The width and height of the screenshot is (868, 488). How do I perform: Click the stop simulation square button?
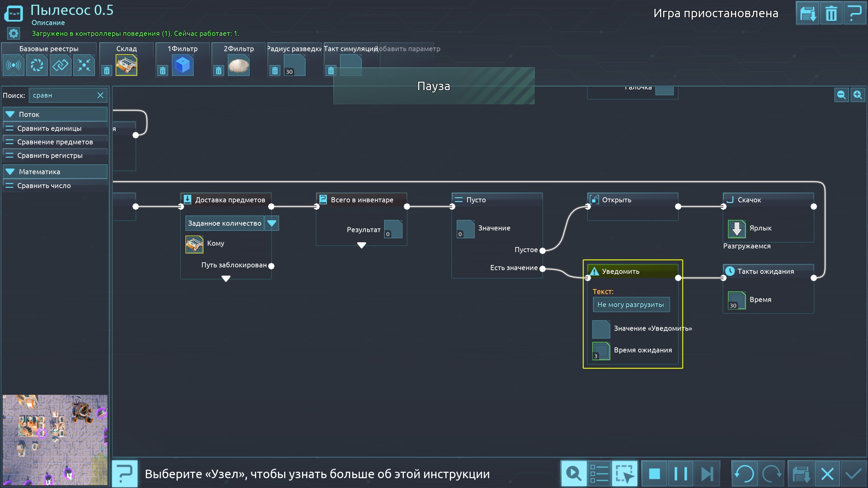654,473
